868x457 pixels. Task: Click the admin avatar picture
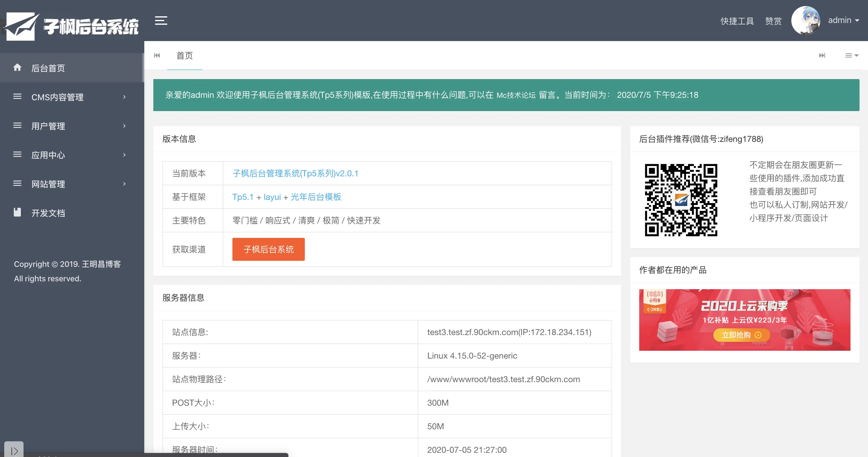806,21
